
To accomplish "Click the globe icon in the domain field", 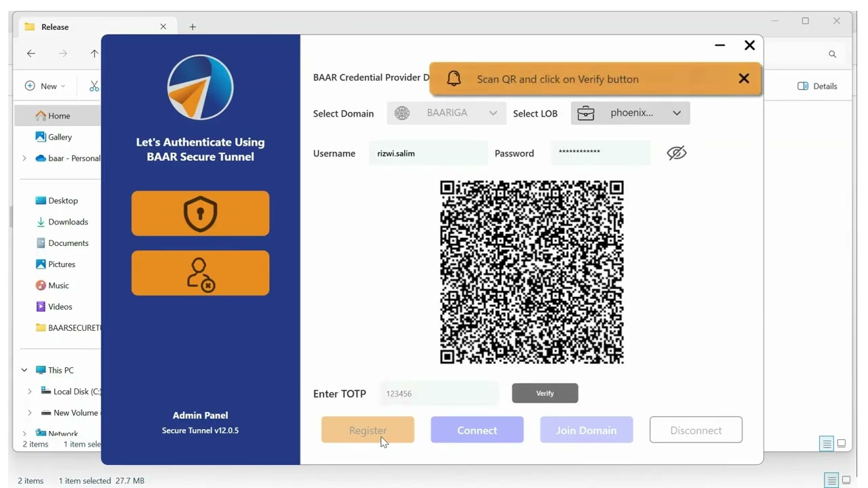I will click(x=402, y=113).
